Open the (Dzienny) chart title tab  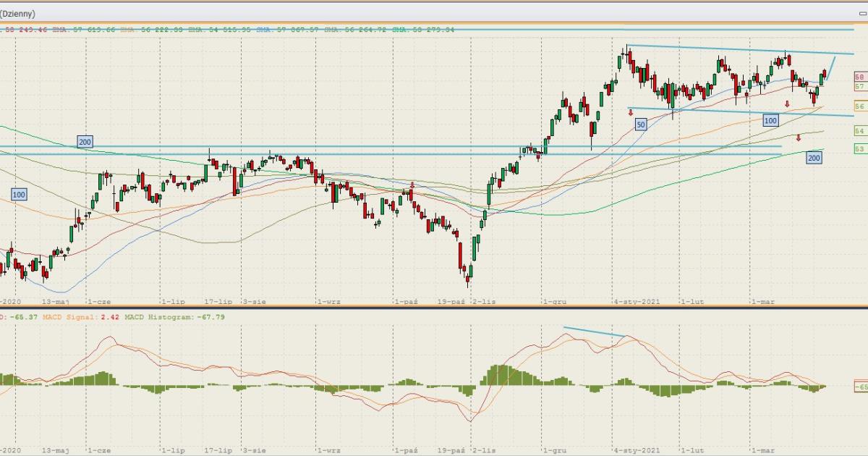coord(17,14)
